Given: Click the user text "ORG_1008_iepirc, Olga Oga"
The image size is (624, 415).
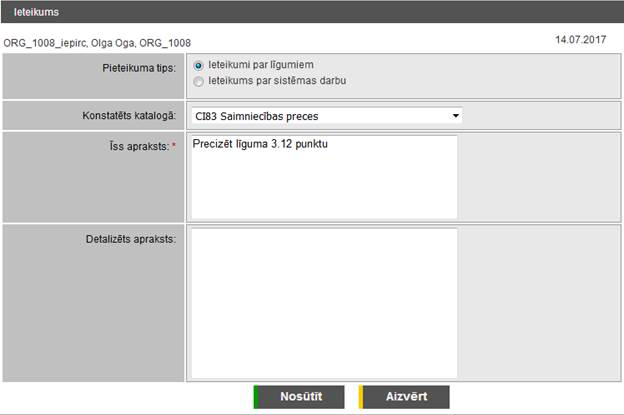Looking at the screenshot, I should point(68,43).
